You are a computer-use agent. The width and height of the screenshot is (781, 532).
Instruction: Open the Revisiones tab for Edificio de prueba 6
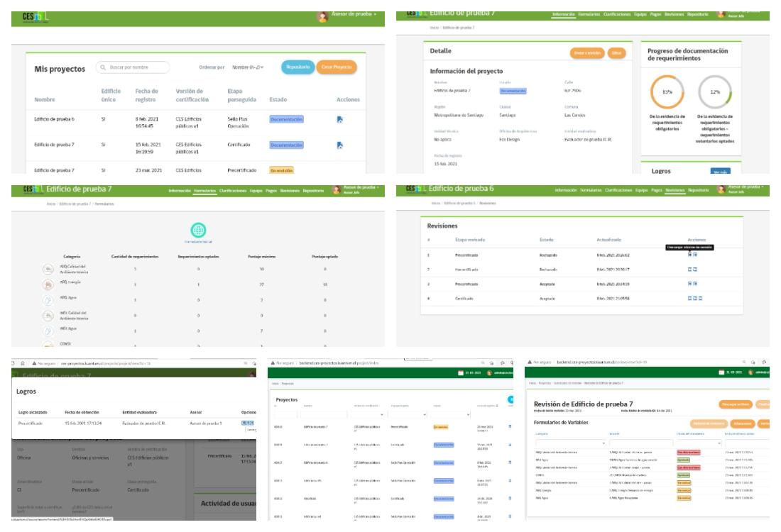pyautogui.click(x=674, y=191)
